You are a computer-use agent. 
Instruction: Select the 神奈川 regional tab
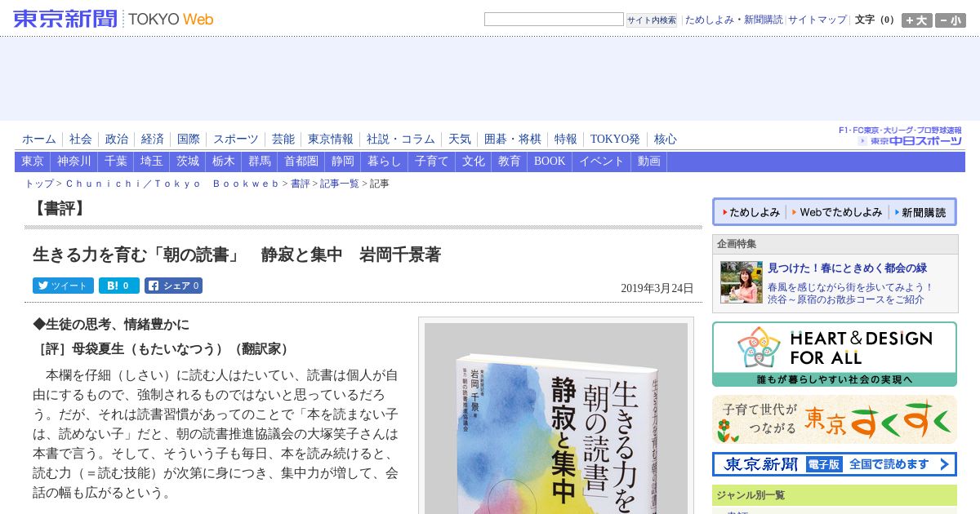click(x=74, y=162)
